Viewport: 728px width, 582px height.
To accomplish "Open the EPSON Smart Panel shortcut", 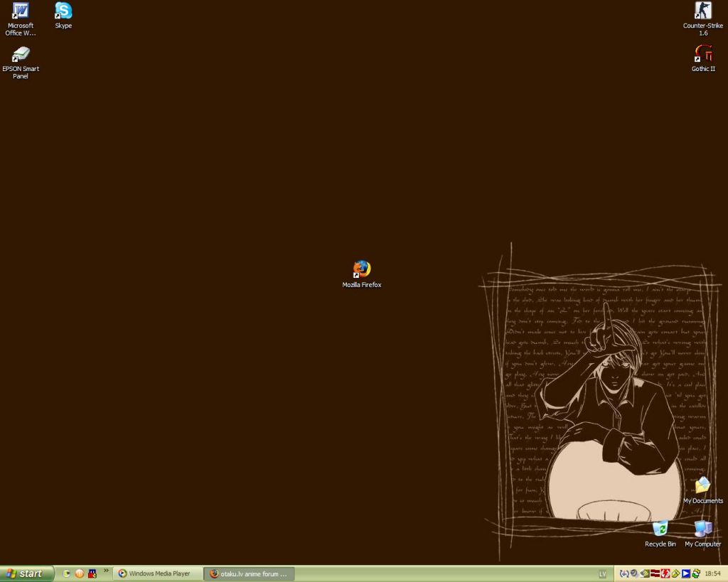I will pyautogui.click(x=21, y=63).
